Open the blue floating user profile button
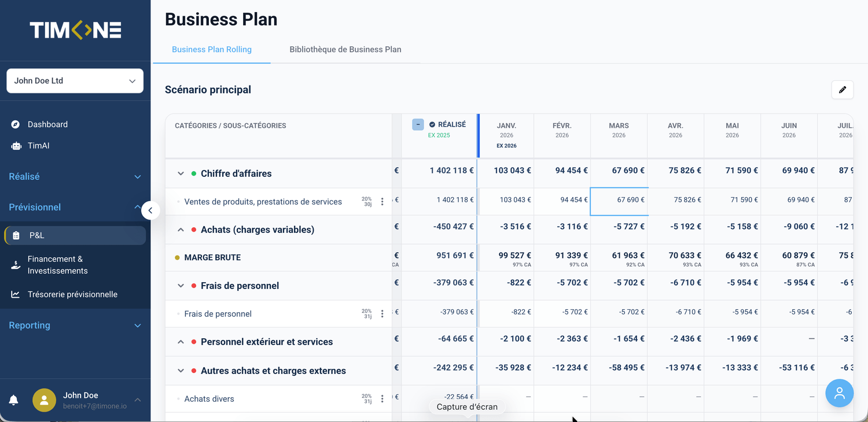Viewport: 868px width, 422px height. click(x=839, y=393)
